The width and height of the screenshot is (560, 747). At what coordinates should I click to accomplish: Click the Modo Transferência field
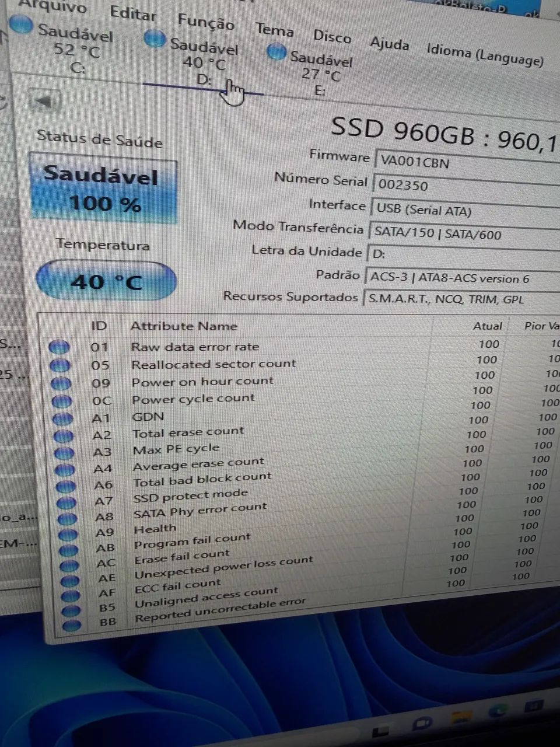[463, 233]
